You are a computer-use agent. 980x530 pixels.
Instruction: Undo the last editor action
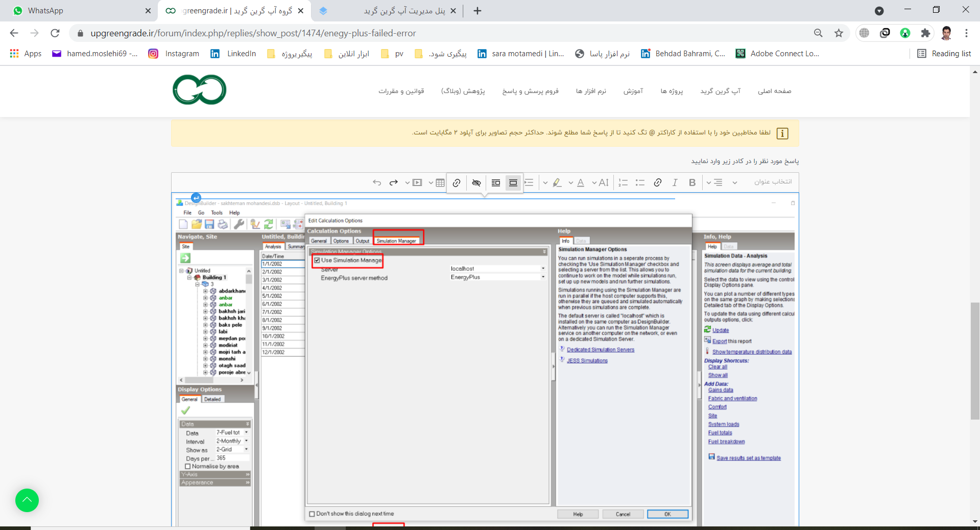377,182
